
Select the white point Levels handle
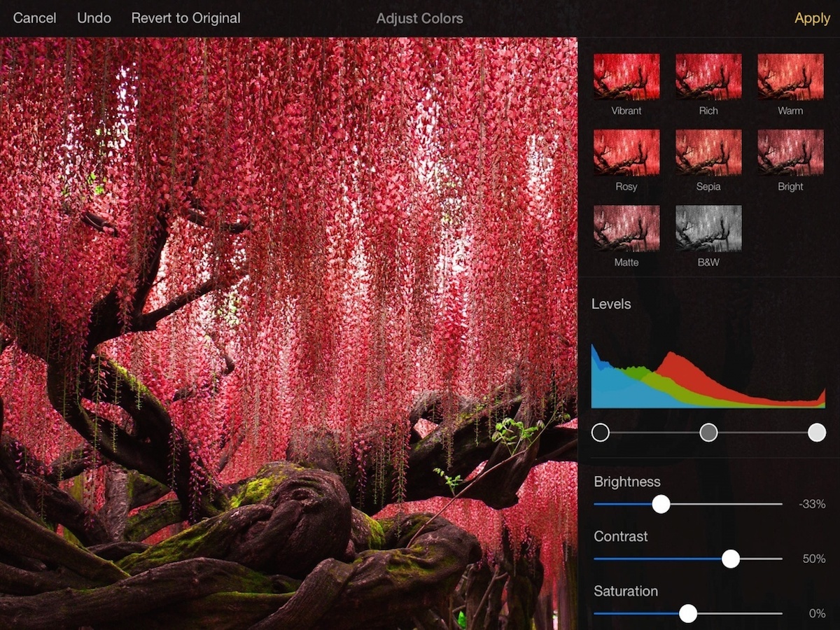[x=816, y=433]
